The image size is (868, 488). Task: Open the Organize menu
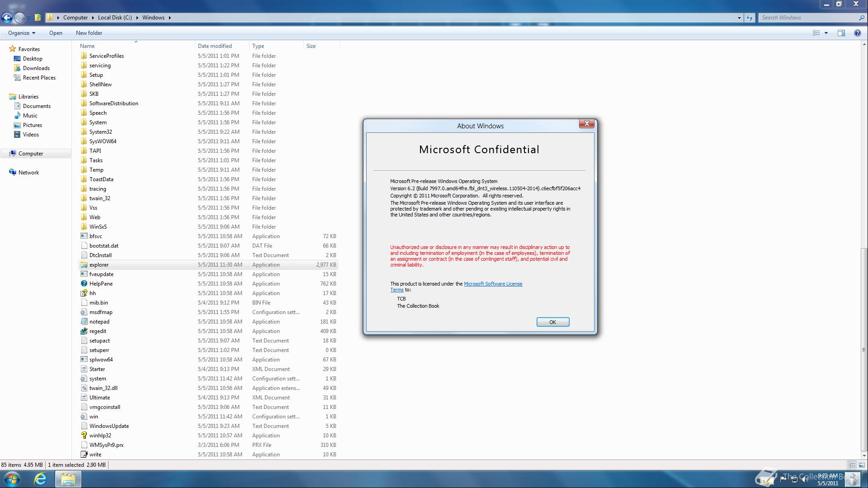21,33
